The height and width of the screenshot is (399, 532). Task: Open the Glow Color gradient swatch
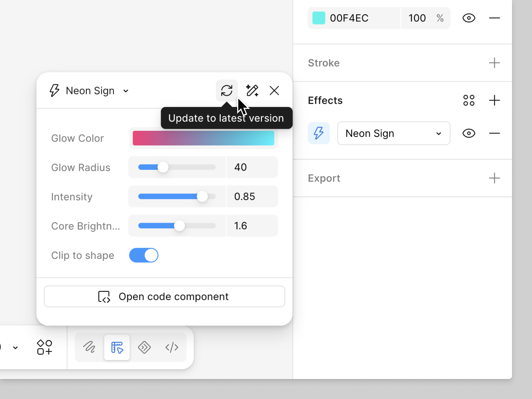203,138
